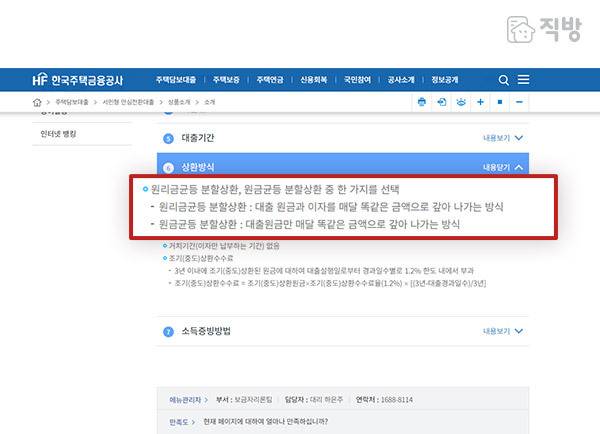Image resolution: width=600 pixels, height=434 pixels.
Task: Click the eye accessibility icon
Action: pyautogui.click(x=461, y=102)
